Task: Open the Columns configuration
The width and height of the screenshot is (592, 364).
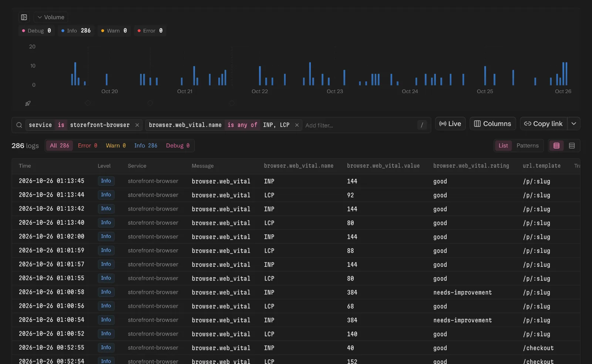Action: pyautogui.click(x=492, y=124)
